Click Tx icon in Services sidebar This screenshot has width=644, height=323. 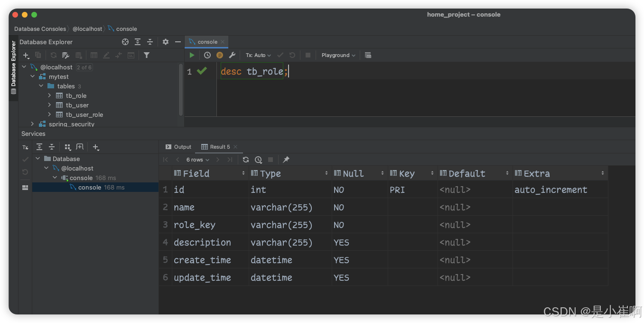pyautogui.click(x=26, y=147)
